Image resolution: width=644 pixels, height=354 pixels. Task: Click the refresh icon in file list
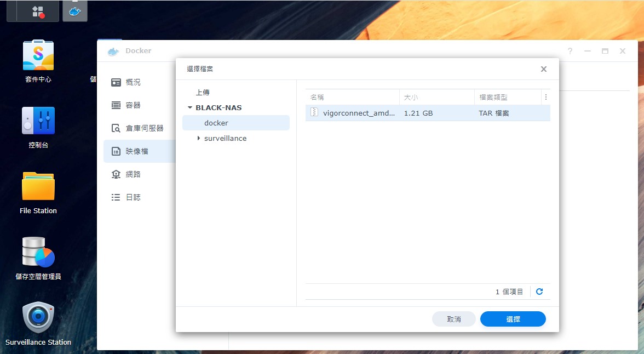(539, 292)
